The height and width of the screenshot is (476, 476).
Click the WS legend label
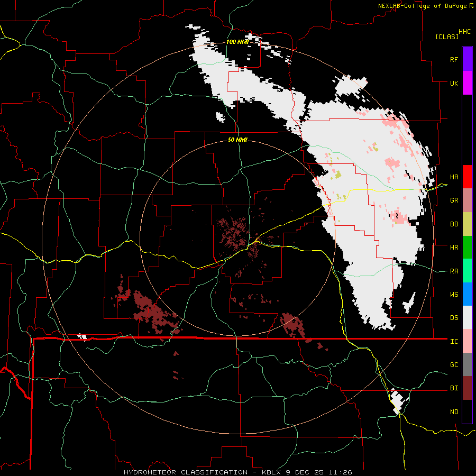454,295
